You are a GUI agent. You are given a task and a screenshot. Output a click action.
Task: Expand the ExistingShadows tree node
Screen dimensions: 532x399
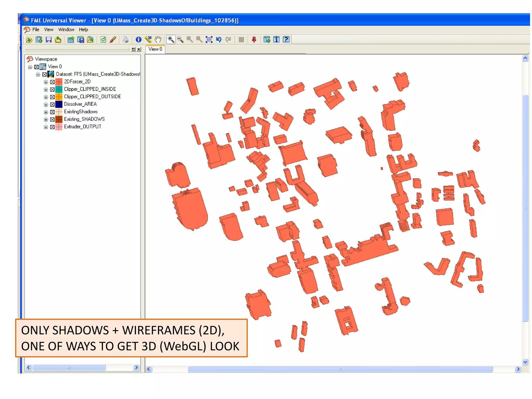46,112
